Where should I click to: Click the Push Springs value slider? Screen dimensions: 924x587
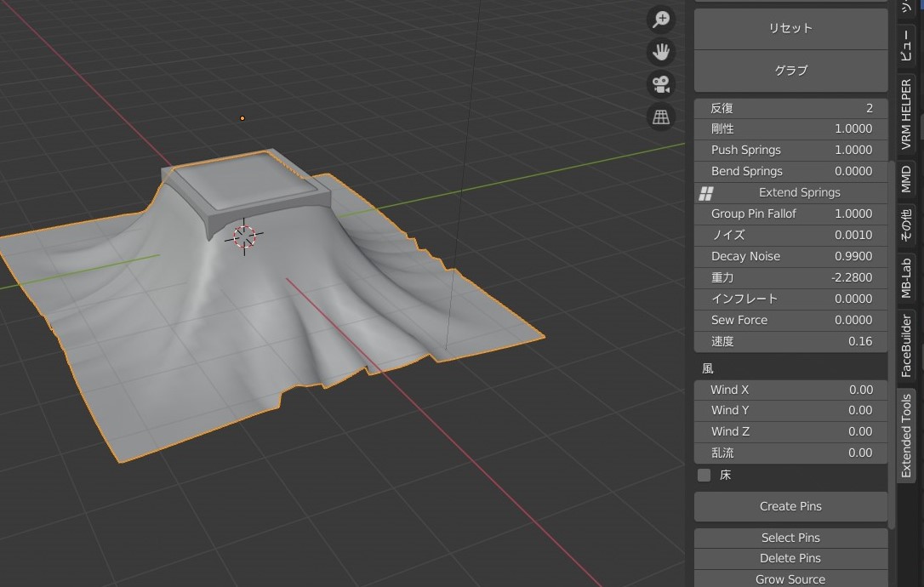tap(790, 151)
